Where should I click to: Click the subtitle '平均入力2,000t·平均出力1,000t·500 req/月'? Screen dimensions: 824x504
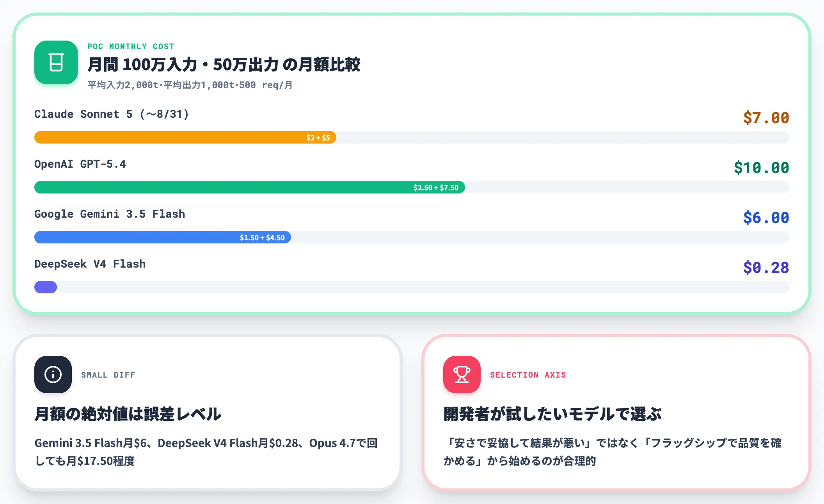190,85
